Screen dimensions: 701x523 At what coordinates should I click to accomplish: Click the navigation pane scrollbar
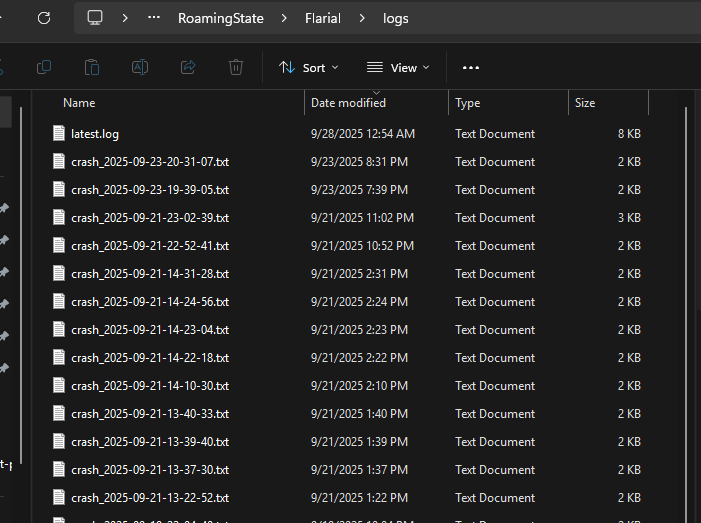(x=21, y=286)
